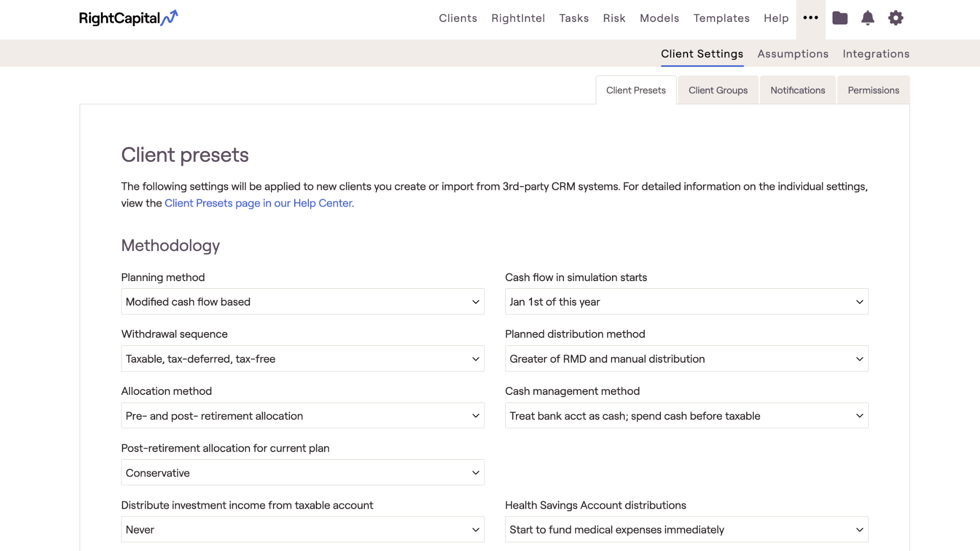The width and height of the screenshot is (980, 551).
Task: Open the ellipsis overflow menu
Action: pyautogui.click(x=811, y=18)
